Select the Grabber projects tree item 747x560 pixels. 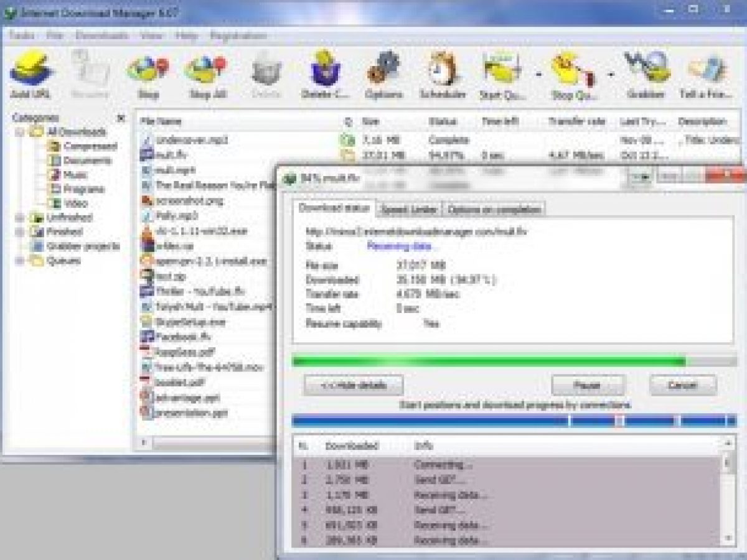coord(83,246)
